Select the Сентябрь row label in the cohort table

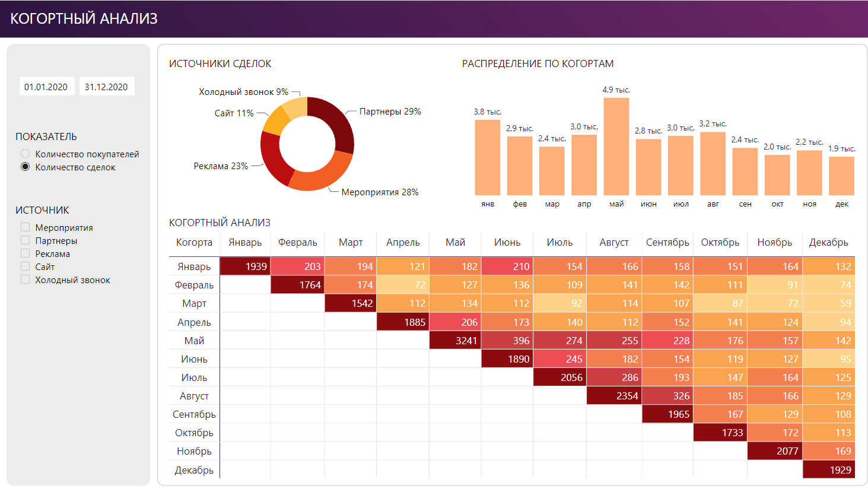click(x=194, y=414)
